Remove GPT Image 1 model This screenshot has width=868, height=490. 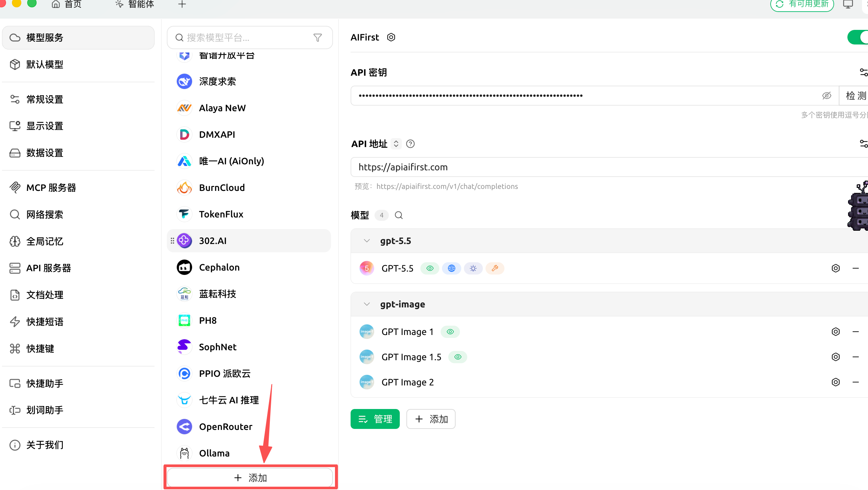coord(855,332)
